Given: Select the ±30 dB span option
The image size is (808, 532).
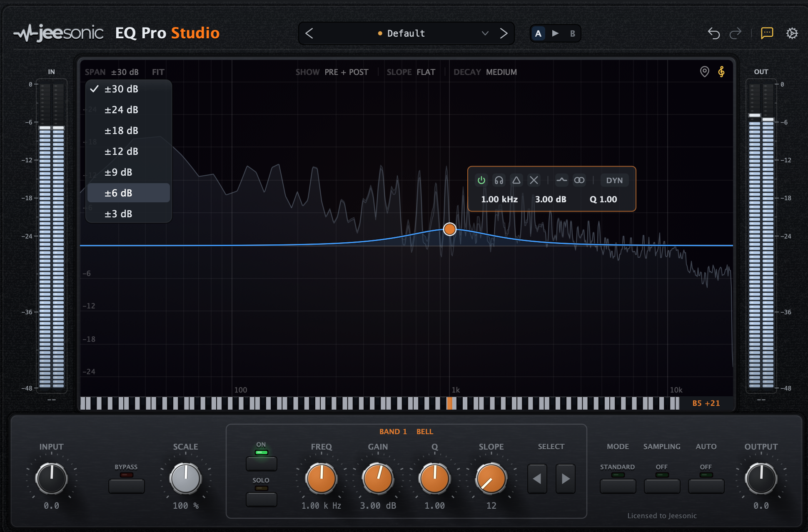Looking at the screenshot, I should (x=129, y=89).
